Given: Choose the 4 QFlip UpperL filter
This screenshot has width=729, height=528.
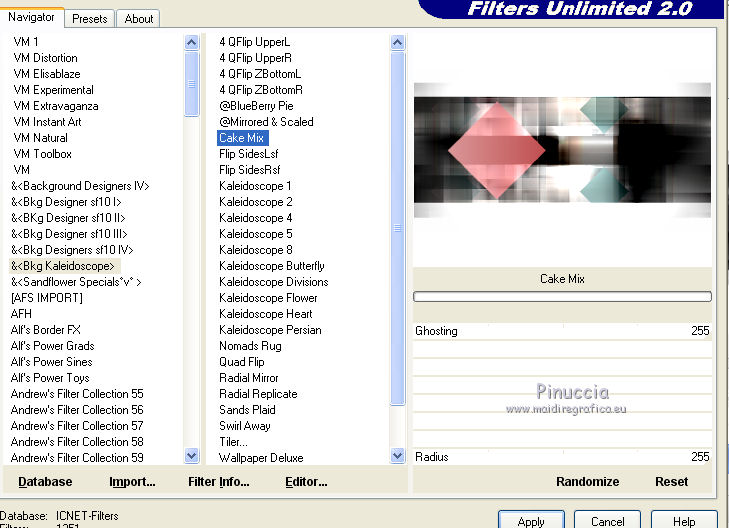Looking at the screenshot, I should pos(254,42).
